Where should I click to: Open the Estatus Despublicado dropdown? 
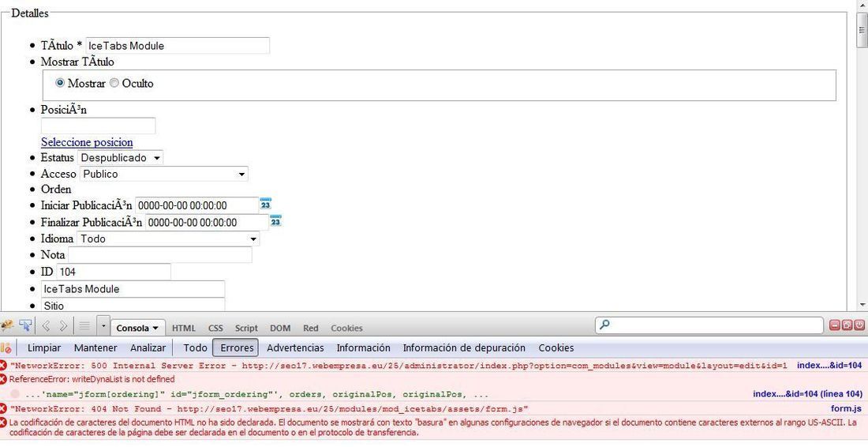(121, 158)
